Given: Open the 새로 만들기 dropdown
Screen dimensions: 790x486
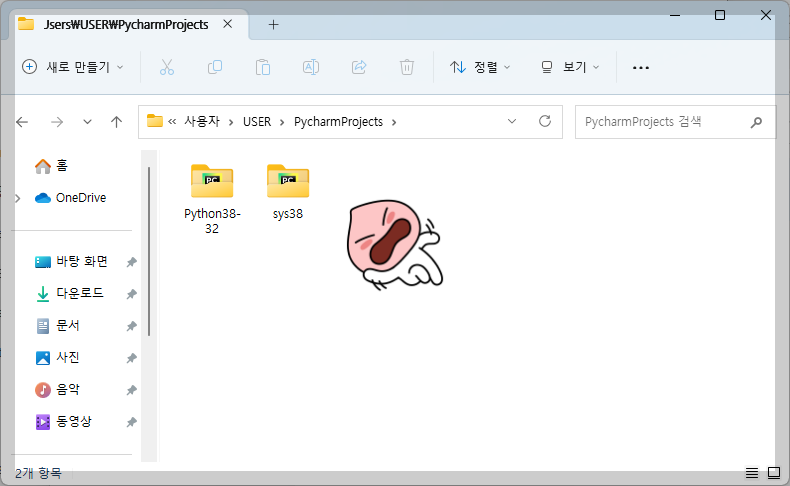Looking at the screenshot, I should 73,67.
